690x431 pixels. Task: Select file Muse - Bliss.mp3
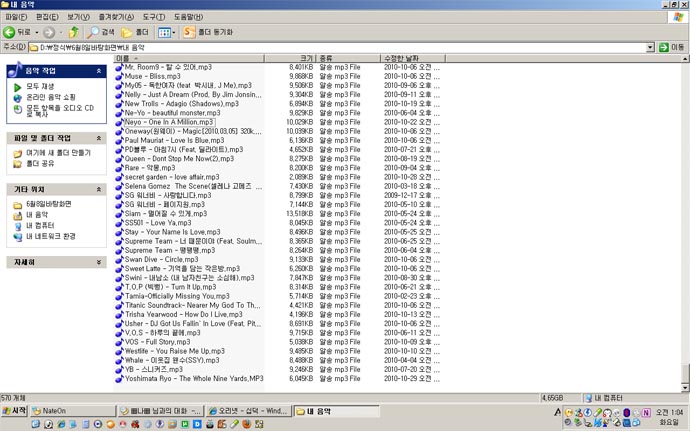coord(152,76)
